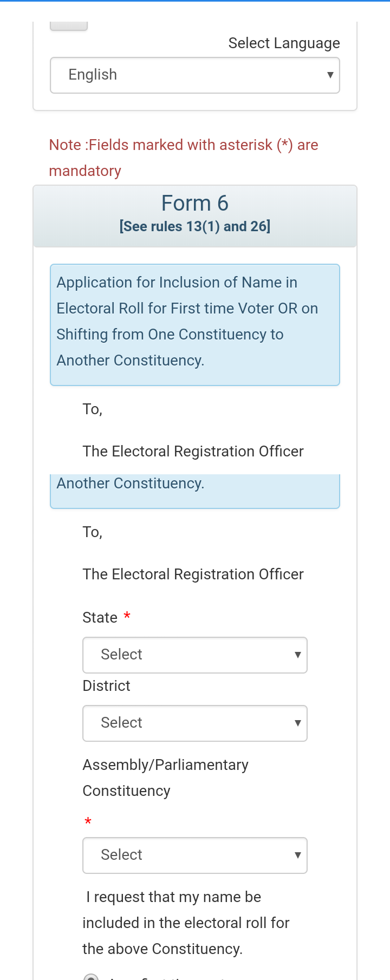Select the first-time voter radio button

(91, 976)
